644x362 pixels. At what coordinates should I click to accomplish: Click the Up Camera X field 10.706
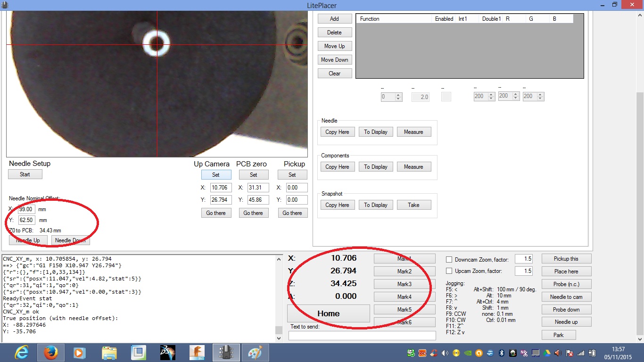pos(221,187)
